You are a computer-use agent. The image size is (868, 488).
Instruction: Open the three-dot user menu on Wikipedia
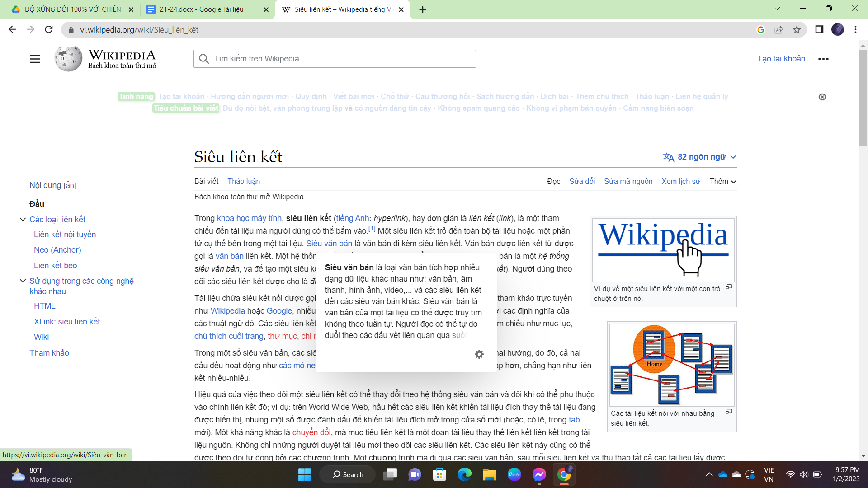823,59
